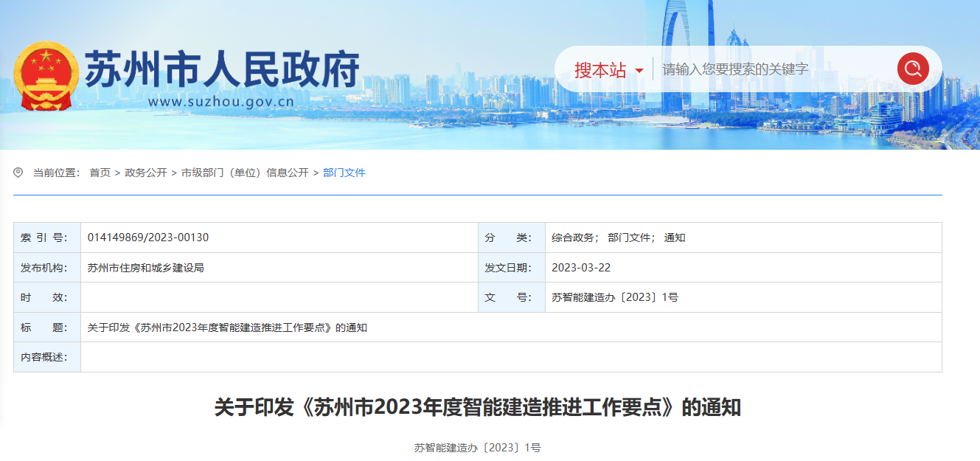Open 市级部门（单位）信息公开 breadcrumb link
This screenshot has width=980, height=461.
pyautogui.click(x=245, y=173)
